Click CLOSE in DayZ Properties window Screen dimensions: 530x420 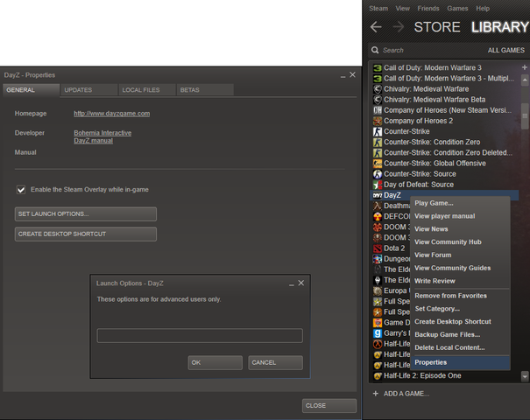(329, 406)
